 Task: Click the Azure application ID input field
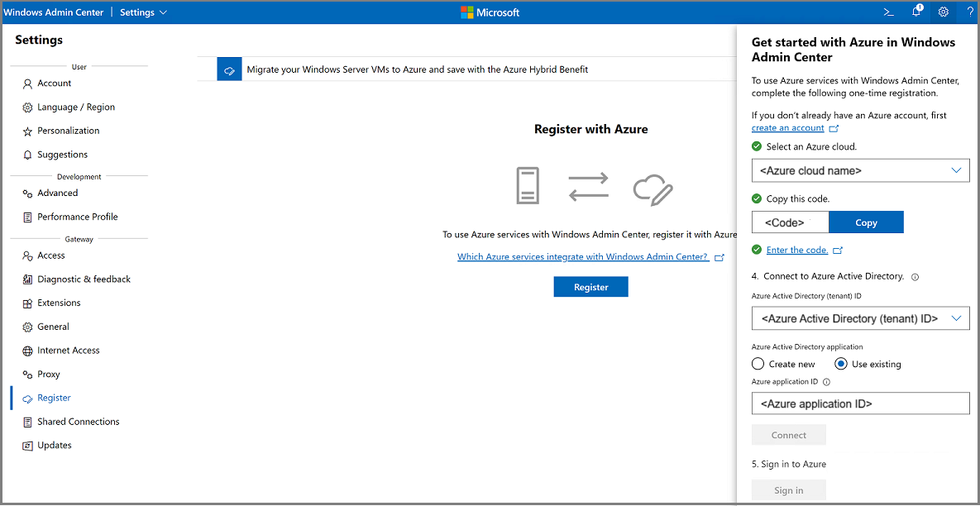tap(860, 403)
